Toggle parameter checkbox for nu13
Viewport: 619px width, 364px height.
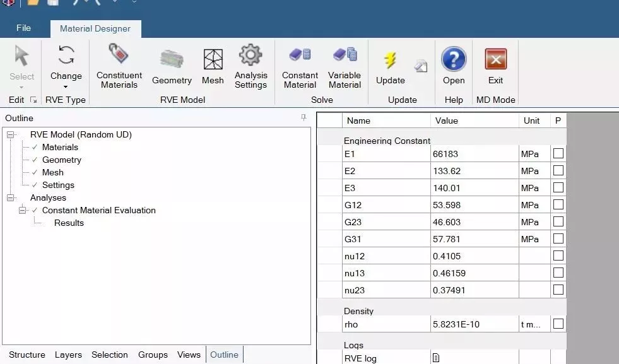(x=558, y=273)
